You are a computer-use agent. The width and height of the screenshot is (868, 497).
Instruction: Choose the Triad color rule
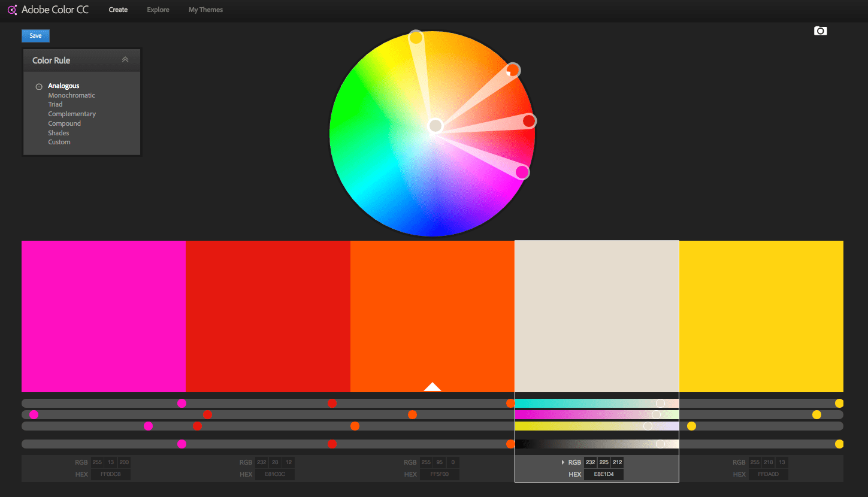point(55,104)
